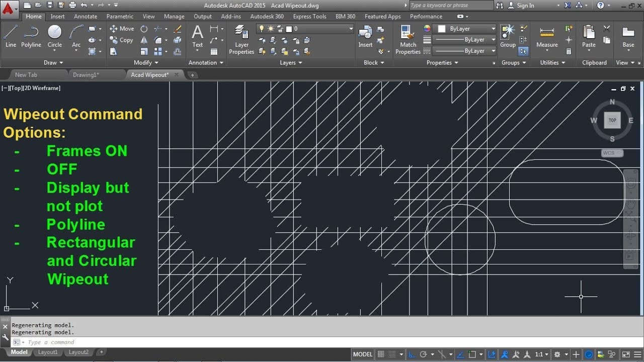Select the Rotate tool icon
The height and width of the screenshot is (362, 644).
pos(144,29)
